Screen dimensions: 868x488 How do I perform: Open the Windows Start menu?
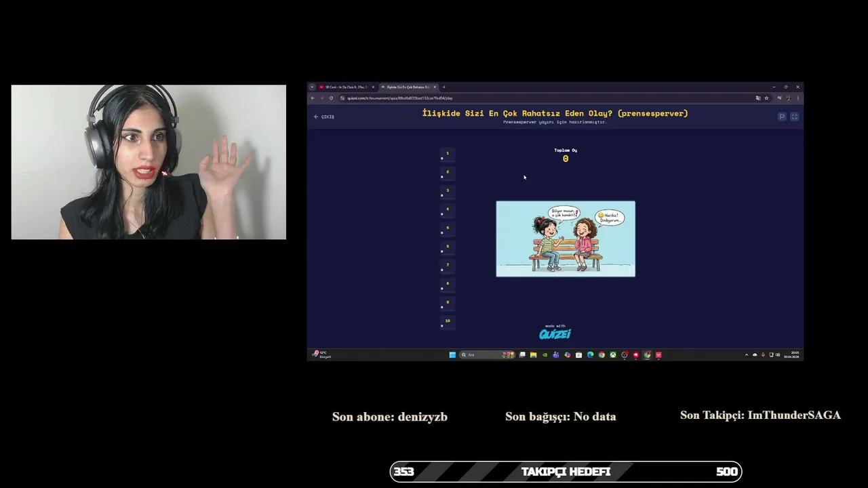(452, 354)
